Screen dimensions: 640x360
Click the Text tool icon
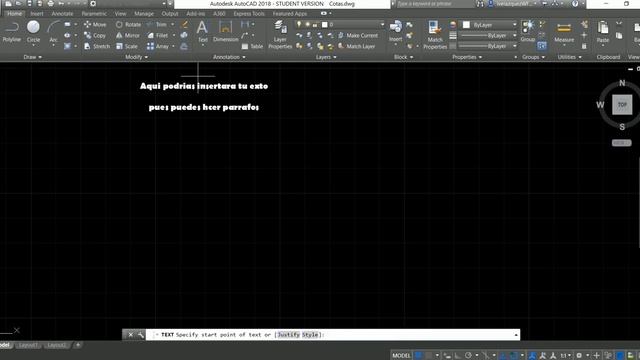202,28
